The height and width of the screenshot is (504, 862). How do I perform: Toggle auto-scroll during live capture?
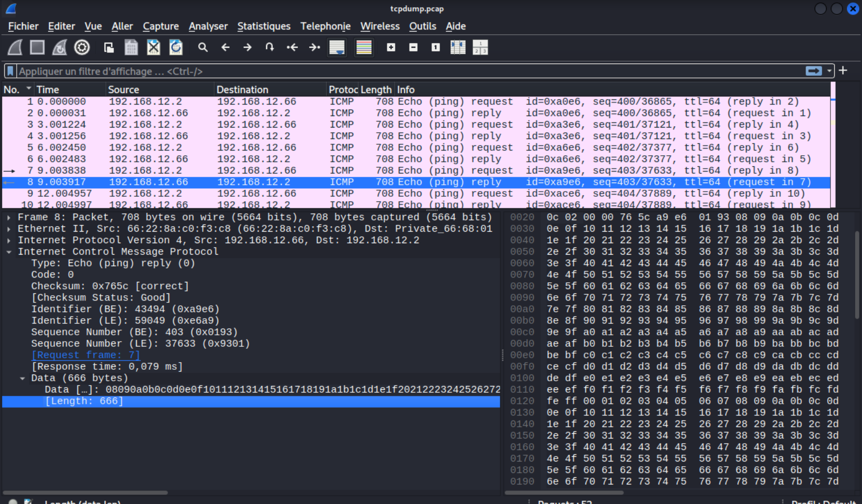337,47
